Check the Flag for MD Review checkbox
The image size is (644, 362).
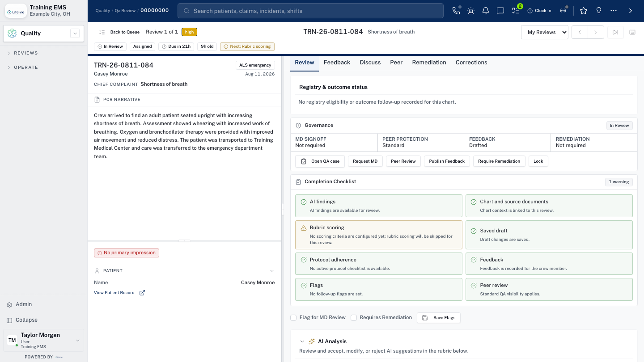[x=293, y=318]
